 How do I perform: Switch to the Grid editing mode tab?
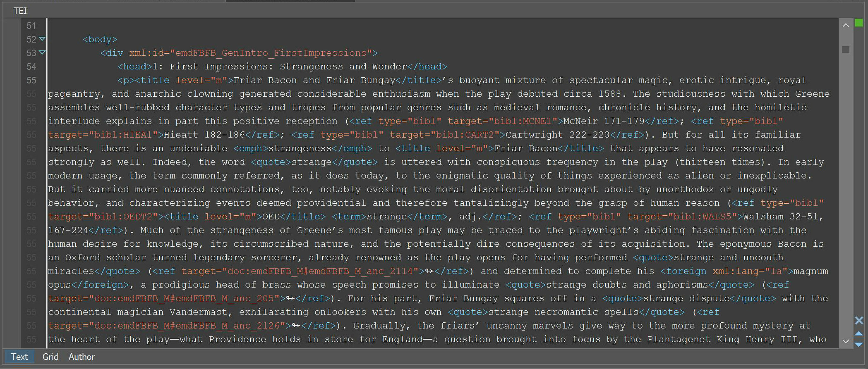(x=50, y=357)
